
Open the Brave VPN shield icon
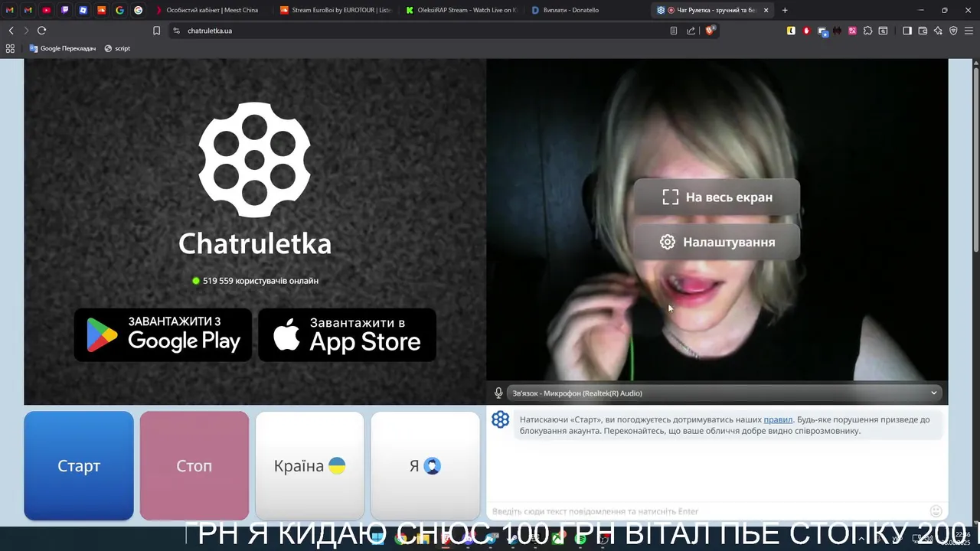(953, 31)
